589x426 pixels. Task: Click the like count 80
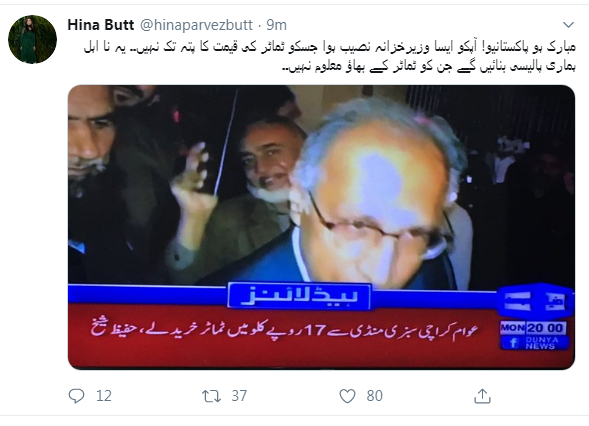click(375, 396)
